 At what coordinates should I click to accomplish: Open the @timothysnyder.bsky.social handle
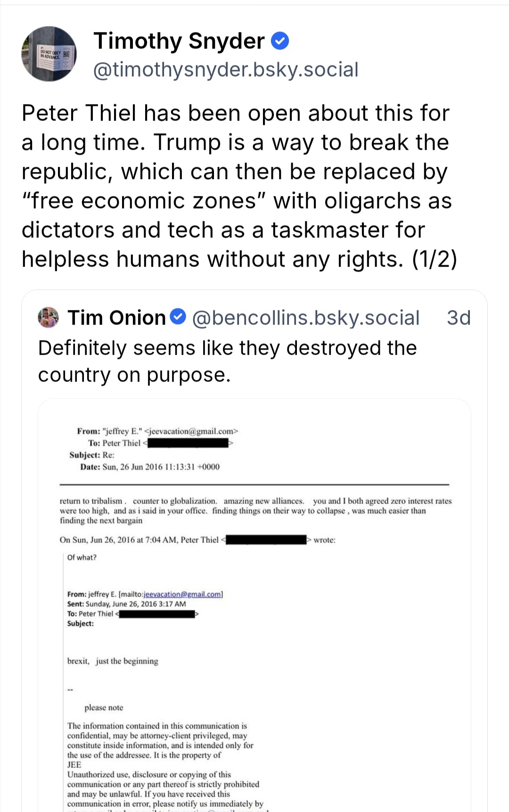(226, 70)
